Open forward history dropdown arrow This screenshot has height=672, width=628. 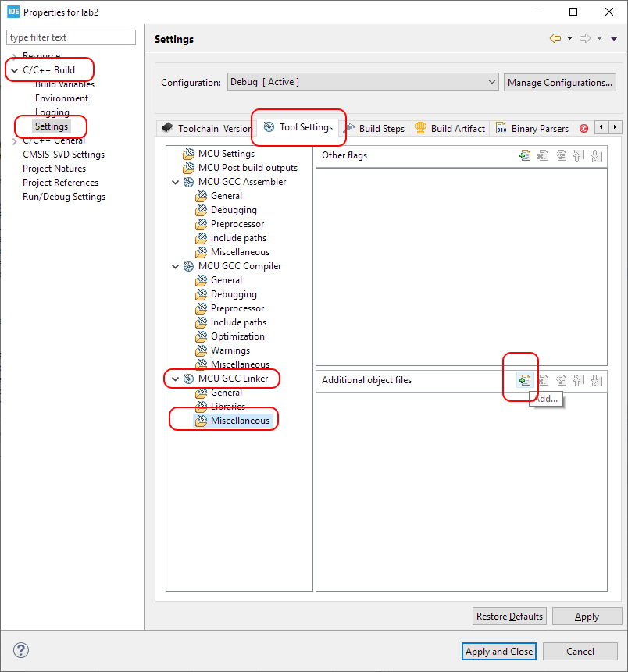pyautogui.click(x=599, y=38)
